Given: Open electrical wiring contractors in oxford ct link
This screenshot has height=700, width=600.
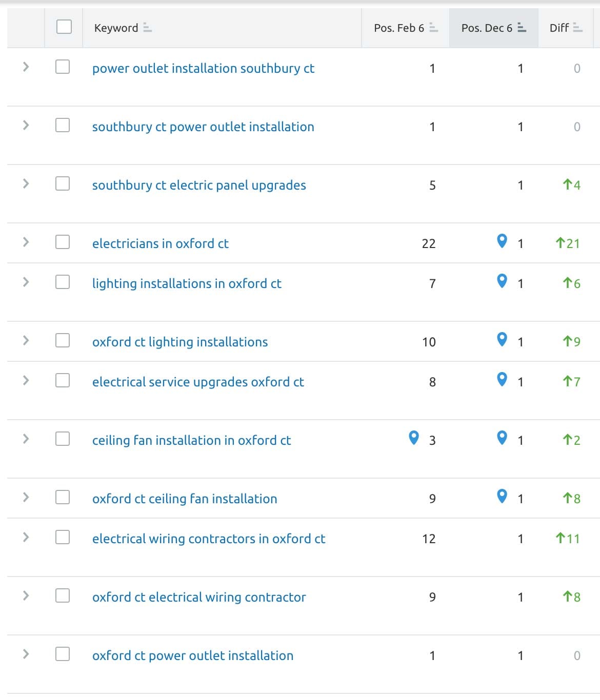Looking at the screenshot, I should pyautogui.click(x=209, y=539).
